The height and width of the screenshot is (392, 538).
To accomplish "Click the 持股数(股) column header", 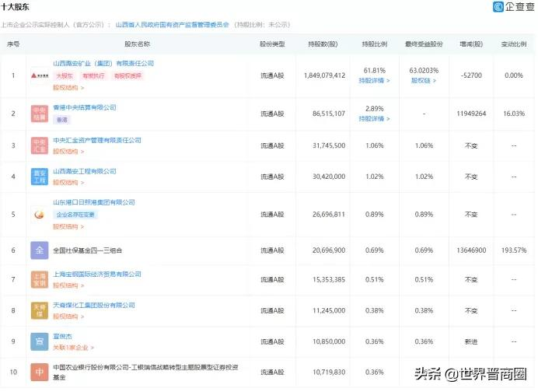I will tap(323, 44).
